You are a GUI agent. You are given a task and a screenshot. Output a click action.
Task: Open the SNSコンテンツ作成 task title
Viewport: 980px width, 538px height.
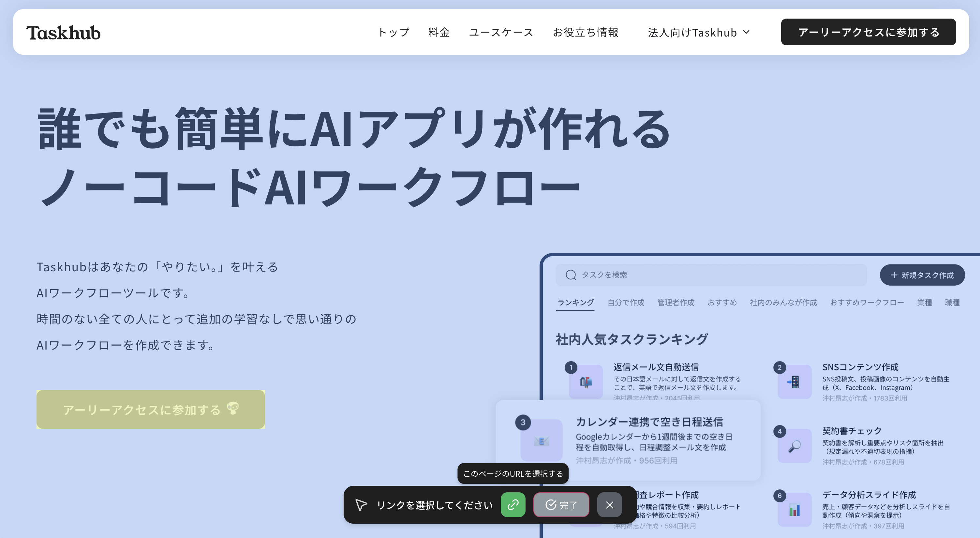[860, 367]
